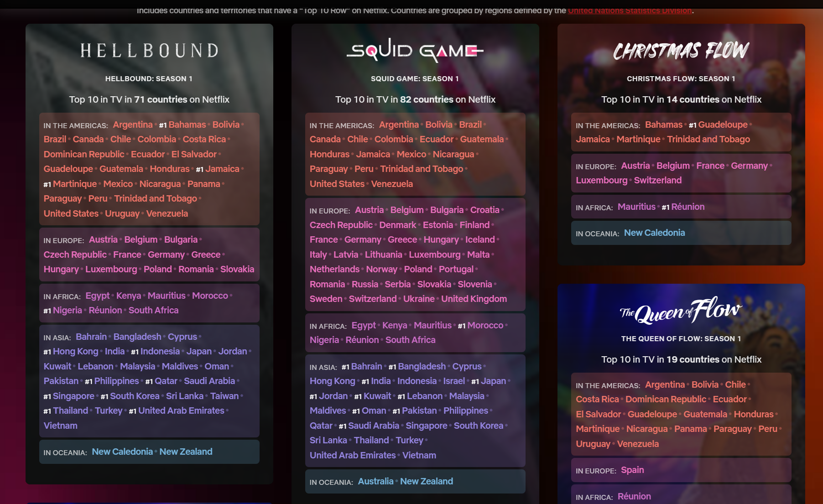Click Dominican Republic in Queen of Flow card

click(666, 400)
